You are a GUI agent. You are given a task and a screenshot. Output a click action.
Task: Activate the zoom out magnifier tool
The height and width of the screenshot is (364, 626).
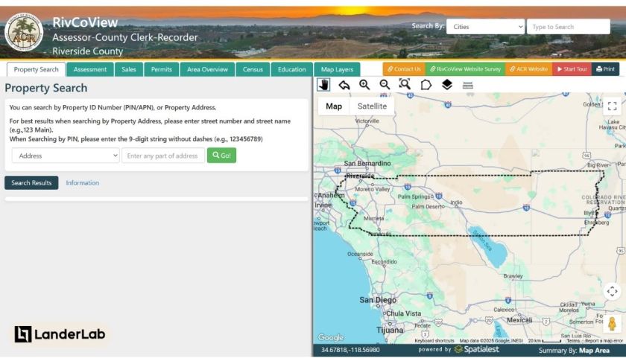(x=385, y=85)
